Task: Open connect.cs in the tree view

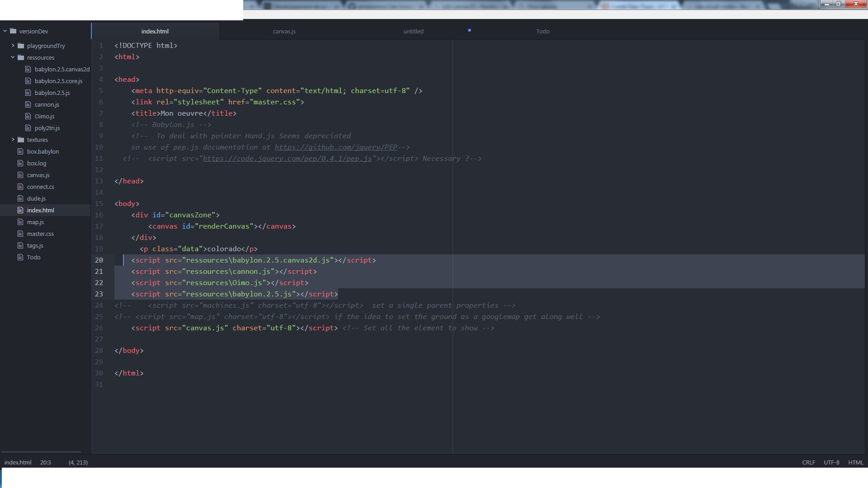Action: point(40,187)
